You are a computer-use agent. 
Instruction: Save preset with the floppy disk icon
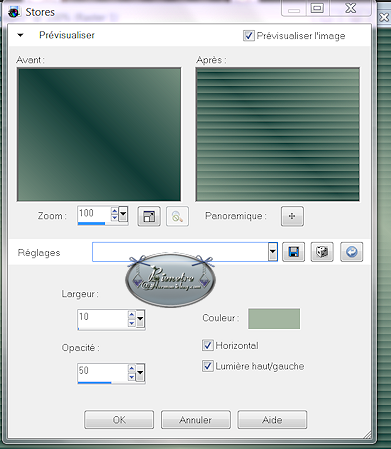pos(293,252)
